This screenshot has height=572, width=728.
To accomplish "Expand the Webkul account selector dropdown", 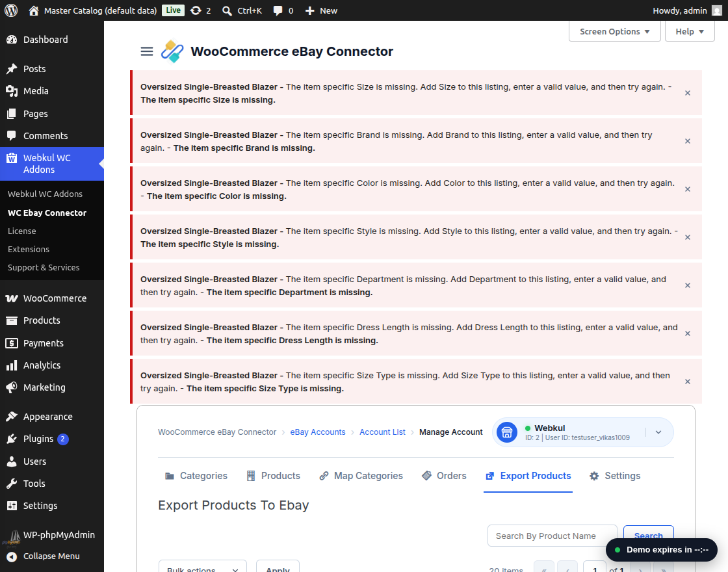I will tap(658, 432).
